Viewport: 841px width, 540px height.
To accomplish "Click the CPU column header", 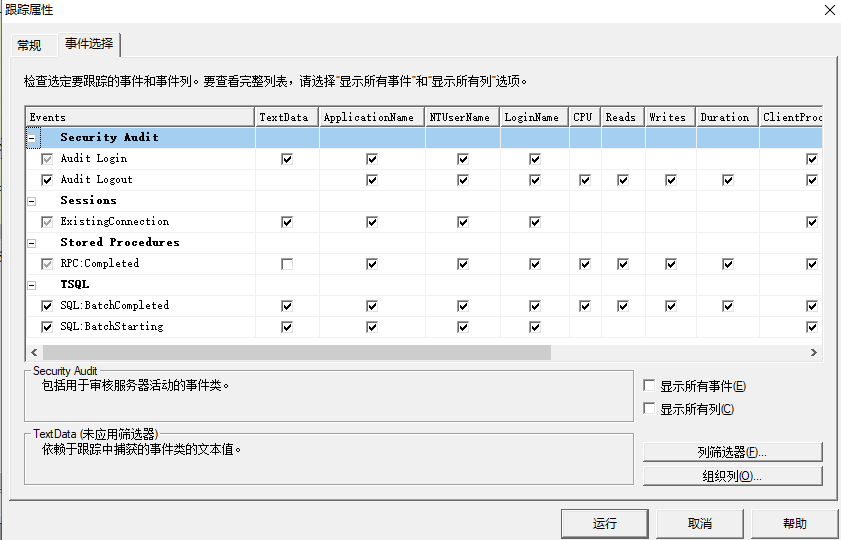I will pos(585,117).
